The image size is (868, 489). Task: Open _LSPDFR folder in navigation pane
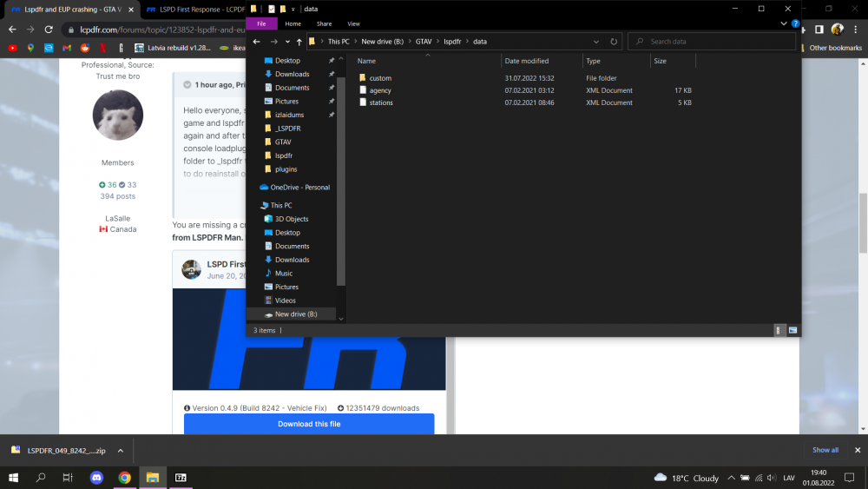(x=287, y=129)
